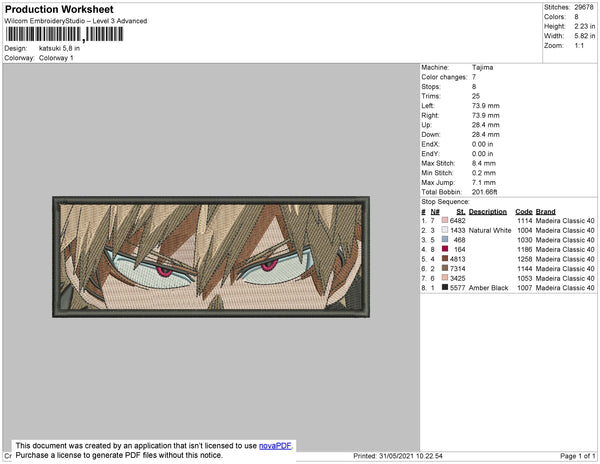Click the St. column header
Image resolution: width=600 pixels, height=464 pixels.
461,212
